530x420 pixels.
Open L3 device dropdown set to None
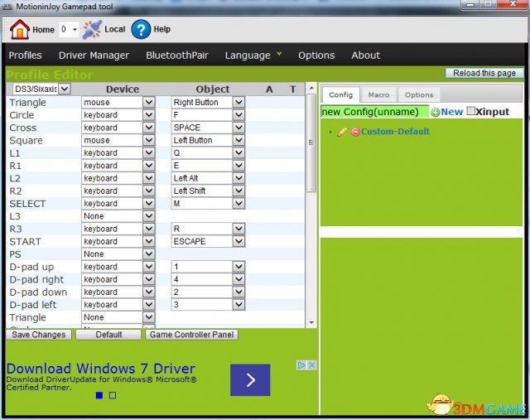point(118,216)
